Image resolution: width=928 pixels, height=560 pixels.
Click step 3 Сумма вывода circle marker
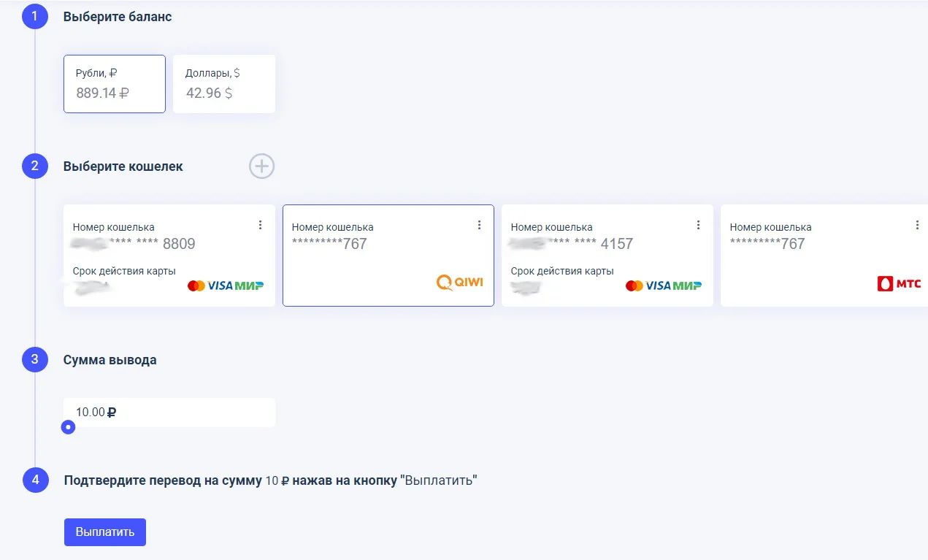(35, 359)
